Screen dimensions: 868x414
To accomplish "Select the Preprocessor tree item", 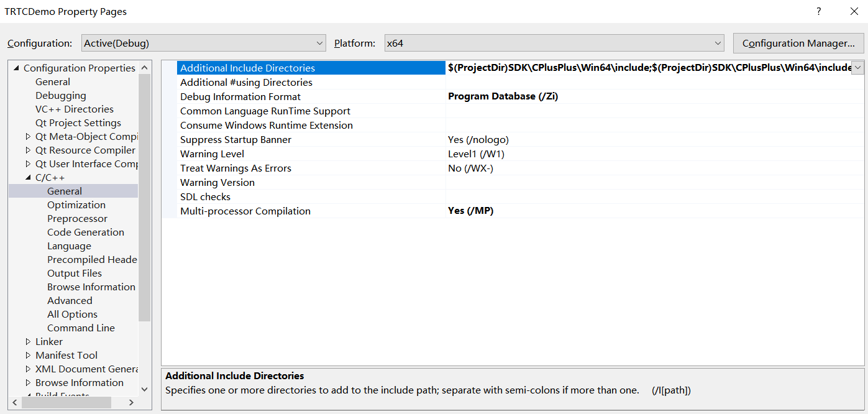I will tap(77, 219).
